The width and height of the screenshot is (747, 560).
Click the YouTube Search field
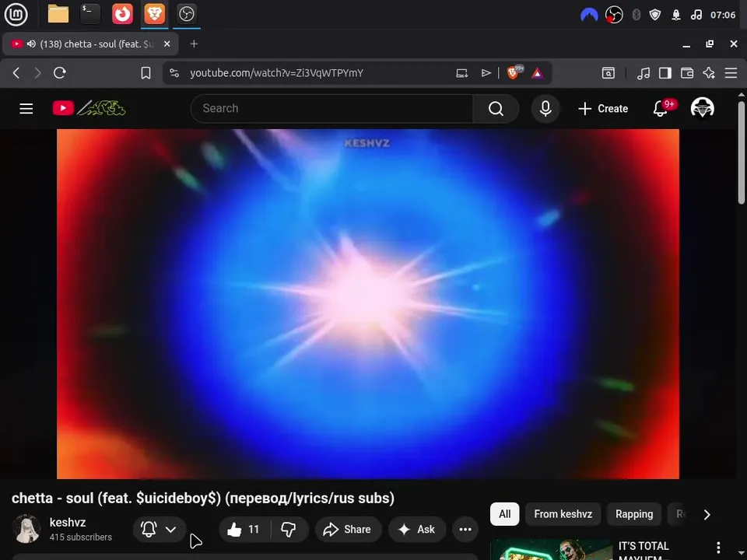(332, 109)
